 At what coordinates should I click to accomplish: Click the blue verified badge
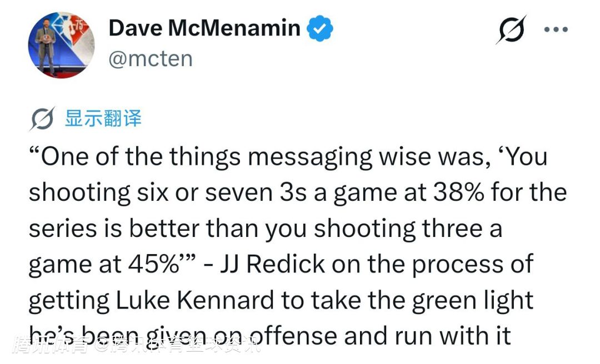321,29
